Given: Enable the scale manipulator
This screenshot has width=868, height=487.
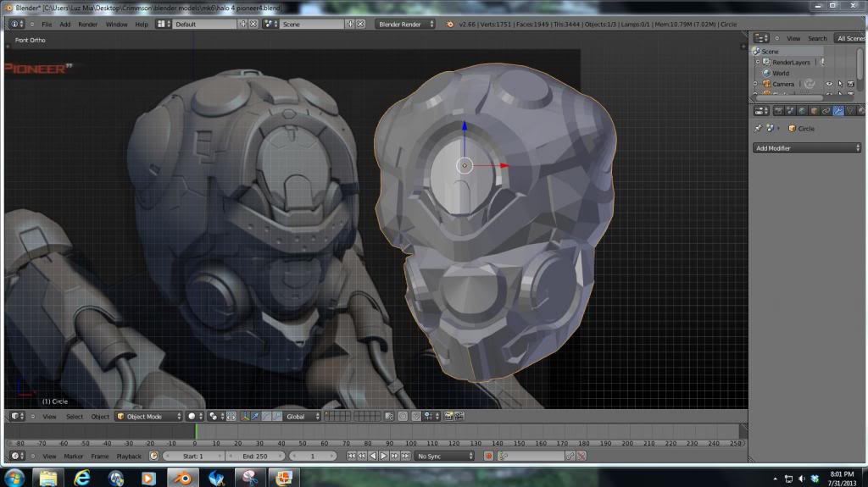Looking at the screenshot, I should click(277, 416).
